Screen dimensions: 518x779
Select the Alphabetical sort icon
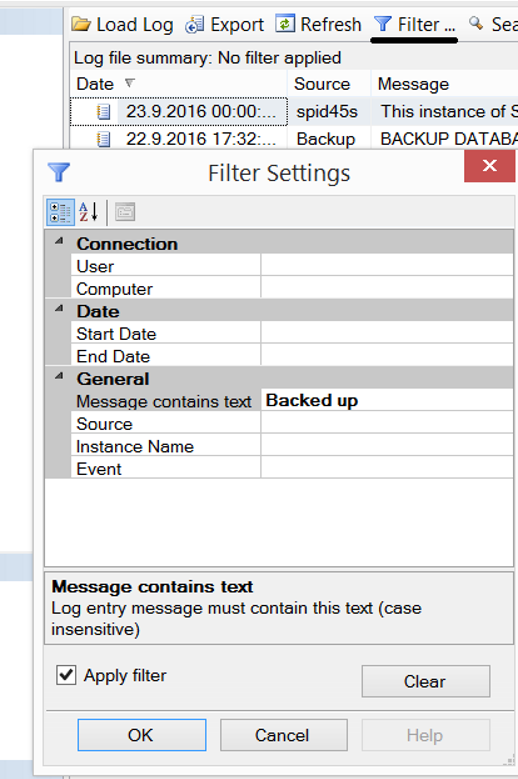(89, 212)
